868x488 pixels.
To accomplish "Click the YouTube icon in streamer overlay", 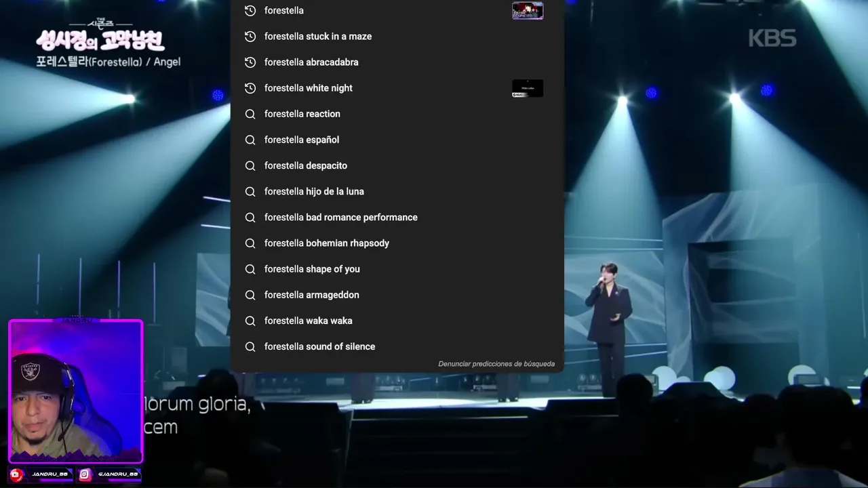I will (x=17, y=475).
